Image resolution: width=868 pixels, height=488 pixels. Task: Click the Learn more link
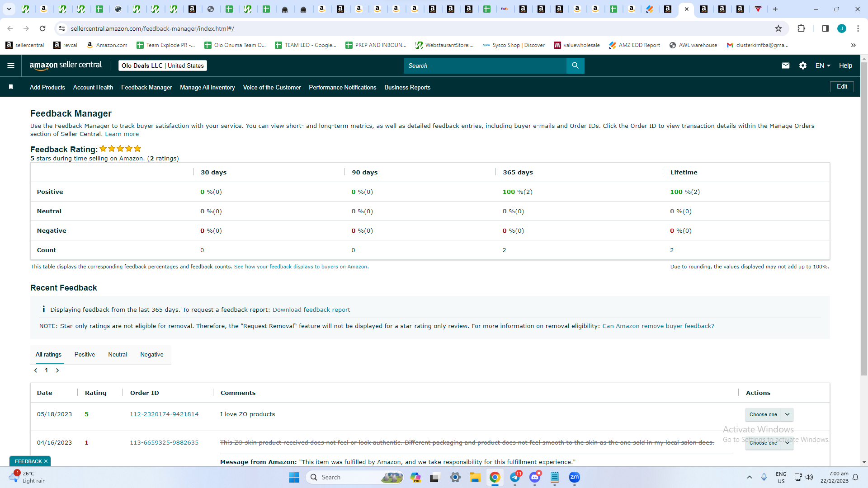tap(122, 134)
